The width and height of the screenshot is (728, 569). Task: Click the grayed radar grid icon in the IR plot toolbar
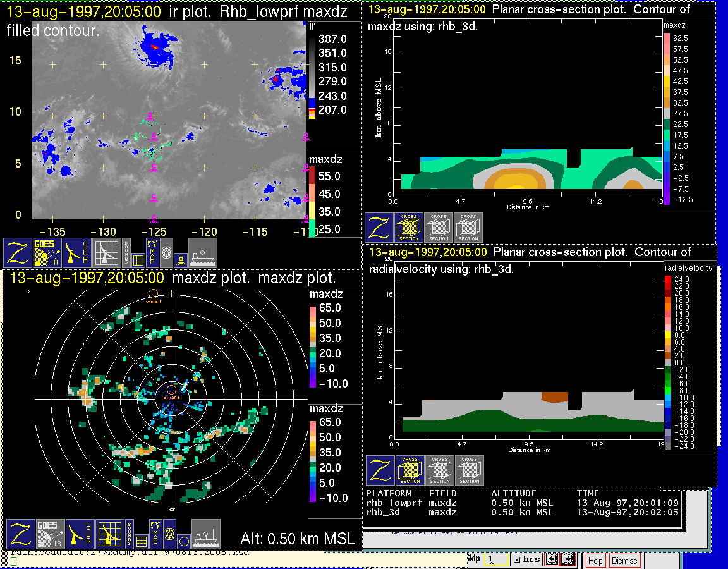(x=106, y=252)
